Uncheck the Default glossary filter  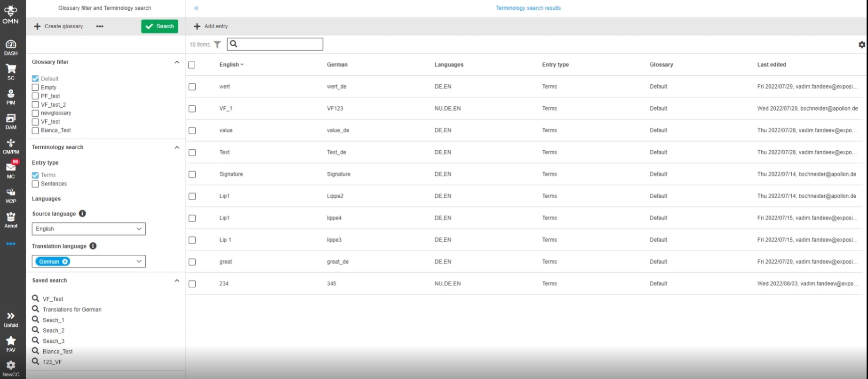click(35, 79)
